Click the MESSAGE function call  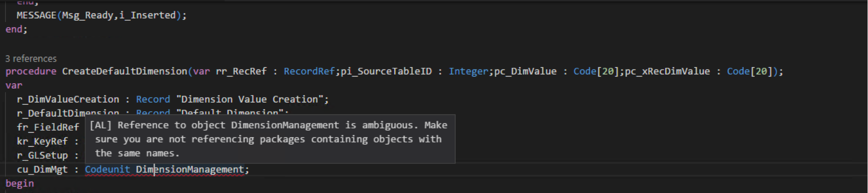click(x=36, y=15)
